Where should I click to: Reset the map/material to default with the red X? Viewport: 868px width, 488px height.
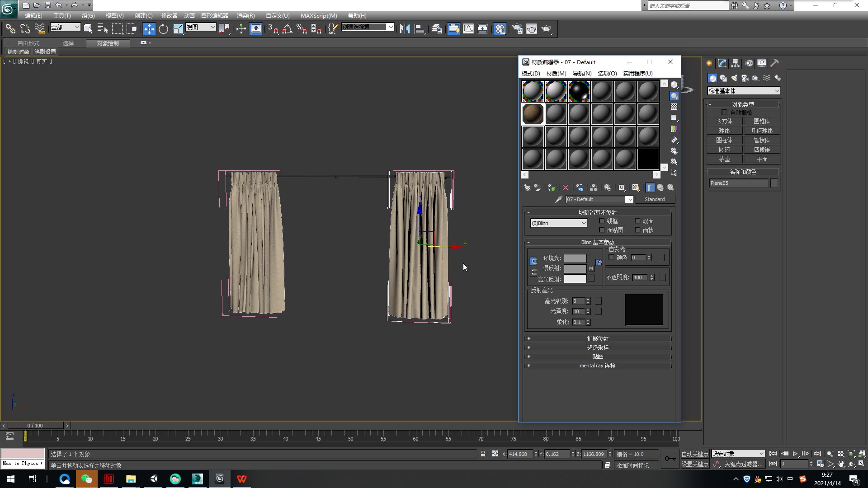[x=565, y=188]
